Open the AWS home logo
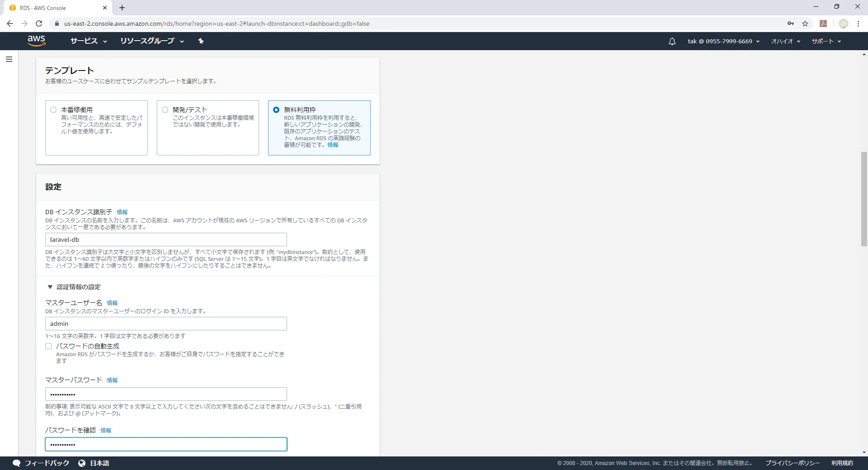This screenshot has height=470, width=868. (36, 41)
